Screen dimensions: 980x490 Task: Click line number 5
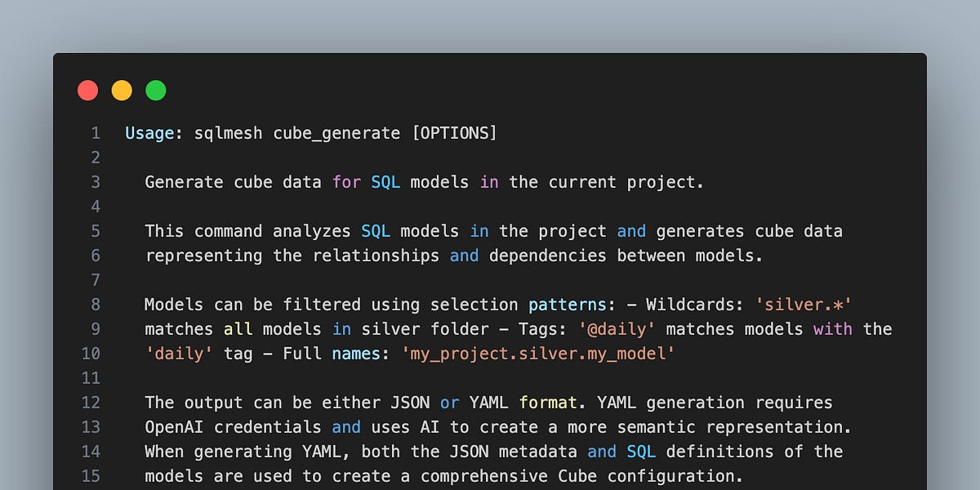click(x=96, y=231)
